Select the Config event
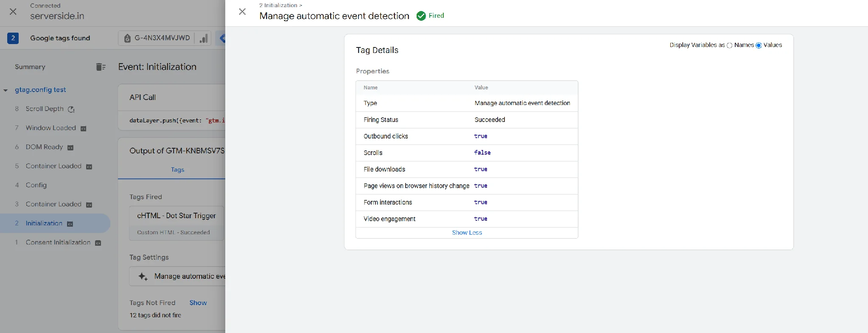Viewport: 868px width, 333px height. coord(36,185)
